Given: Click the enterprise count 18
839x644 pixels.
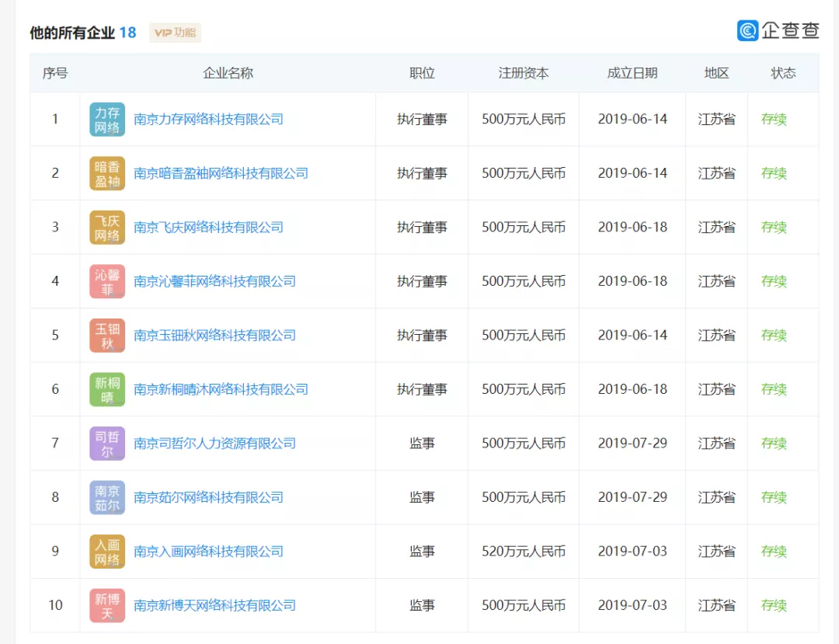Looking at the screenshot, I should [129, 33].
